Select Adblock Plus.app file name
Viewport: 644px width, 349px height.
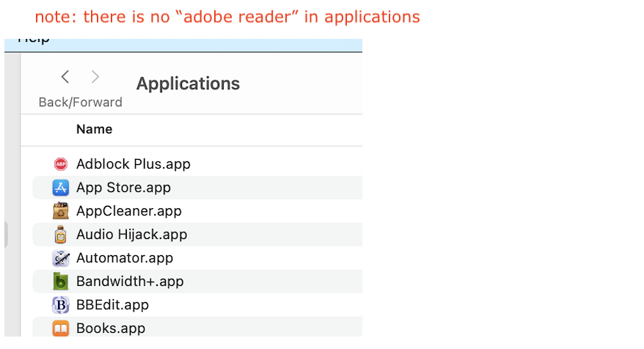(133, 164)
